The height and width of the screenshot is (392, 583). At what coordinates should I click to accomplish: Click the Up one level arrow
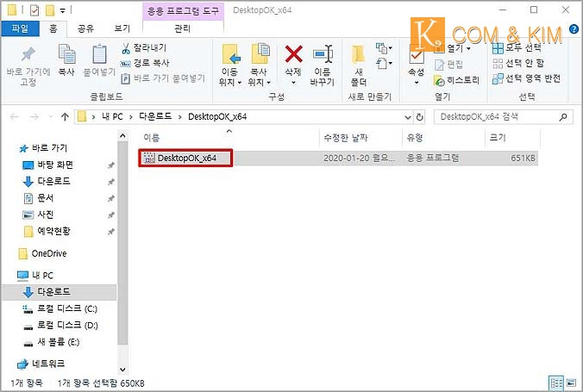point(65,117)
